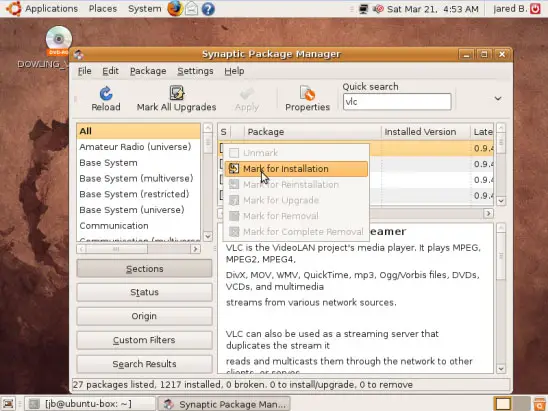Image resolution: width=548 pixels, height=411 pixels.
Task: Click package list scroll-down arrow
Action: (501, 201)
